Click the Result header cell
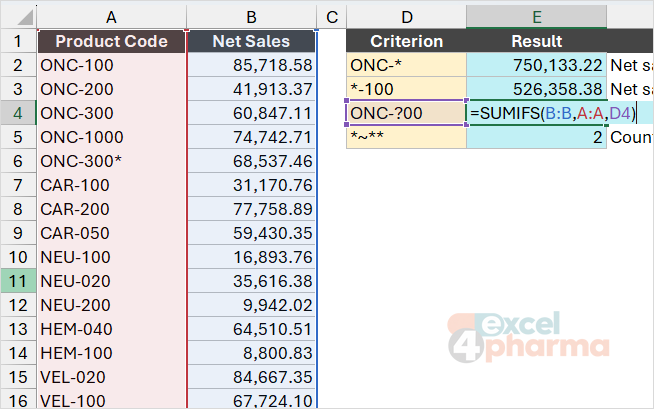Viewport: 654px width, 409px height. (536, 41)
